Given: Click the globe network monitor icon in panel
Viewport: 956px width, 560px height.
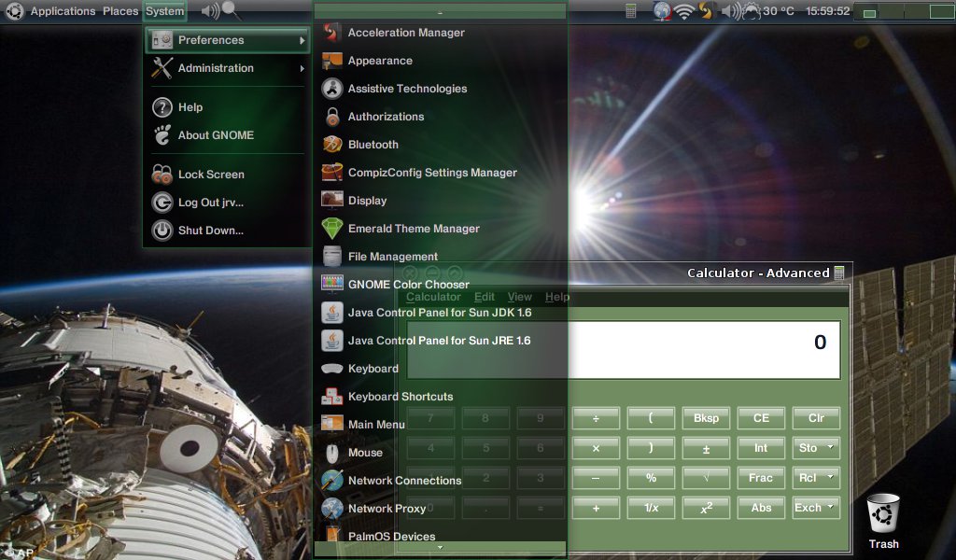Looking at the screenshot, I should point(662,11).
